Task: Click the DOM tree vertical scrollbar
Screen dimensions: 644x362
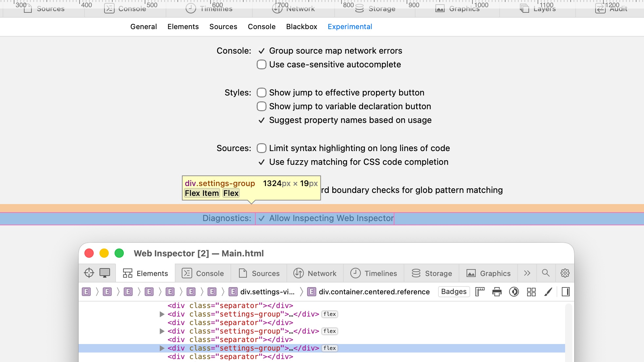Action: click(x=569, y=332)
